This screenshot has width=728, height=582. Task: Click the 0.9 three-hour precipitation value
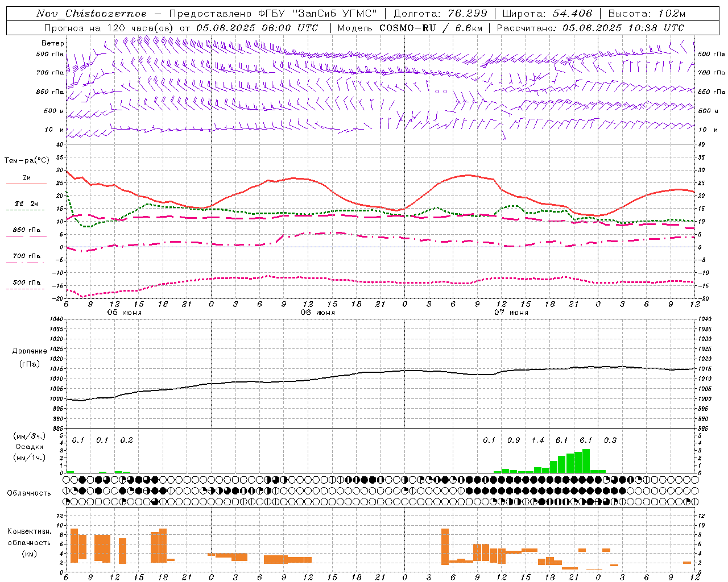click(514, 440)
